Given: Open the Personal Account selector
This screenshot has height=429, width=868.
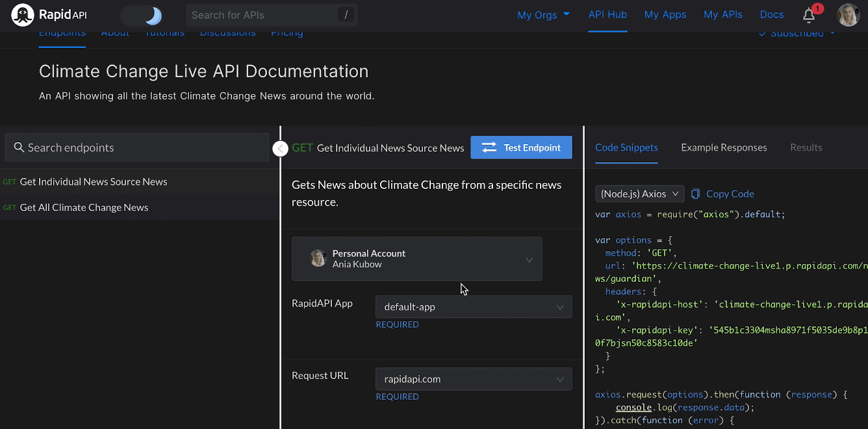Looking at the screenshot, I should [416, 258].
